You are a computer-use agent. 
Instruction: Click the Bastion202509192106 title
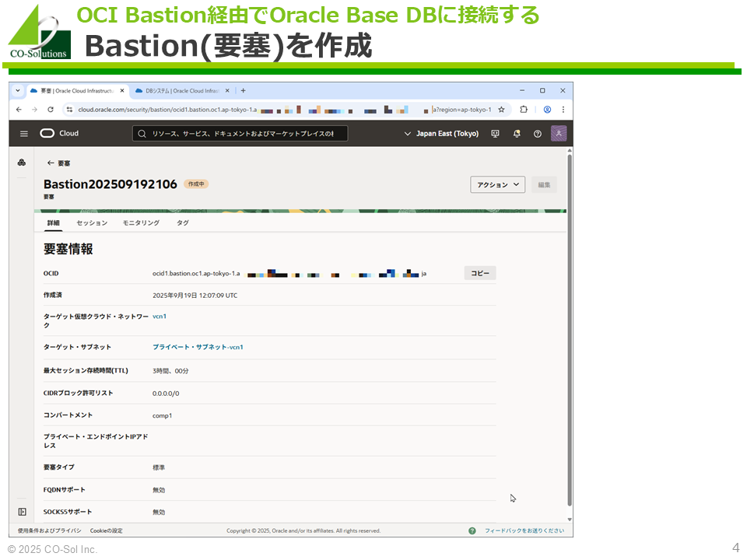click(110, 184)
